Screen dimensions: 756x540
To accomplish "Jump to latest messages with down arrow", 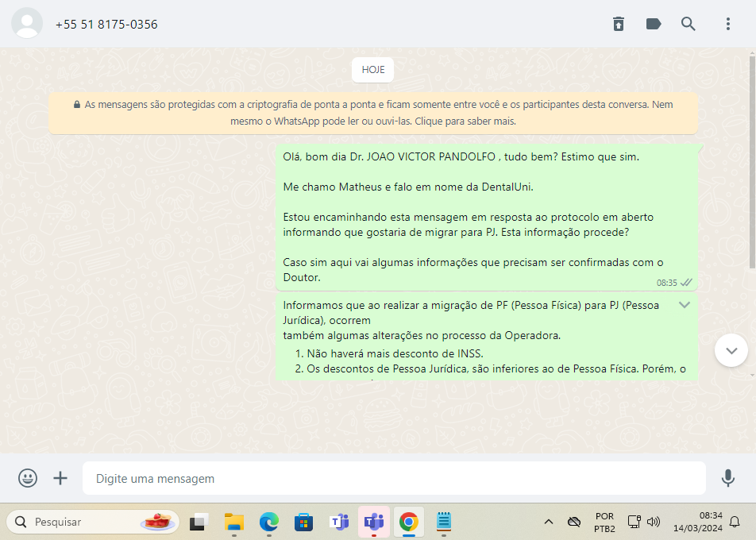I will (731, 350).
